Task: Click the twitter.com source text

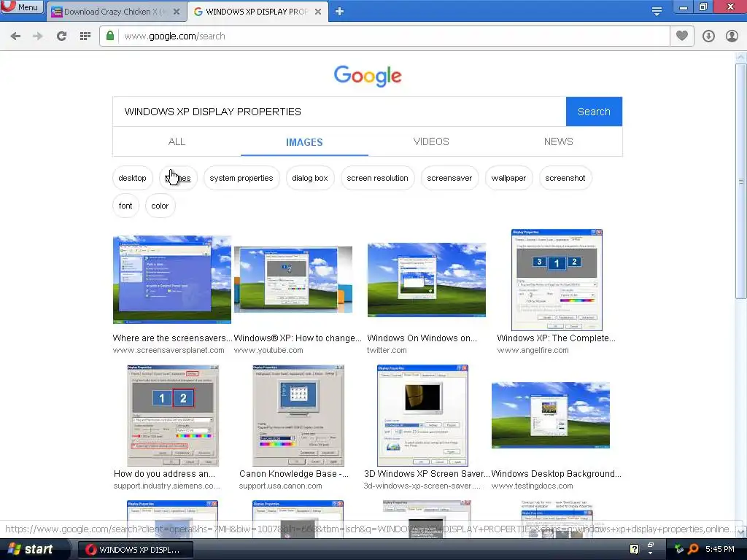Action: pyautogui.click(x=387, y=350)
